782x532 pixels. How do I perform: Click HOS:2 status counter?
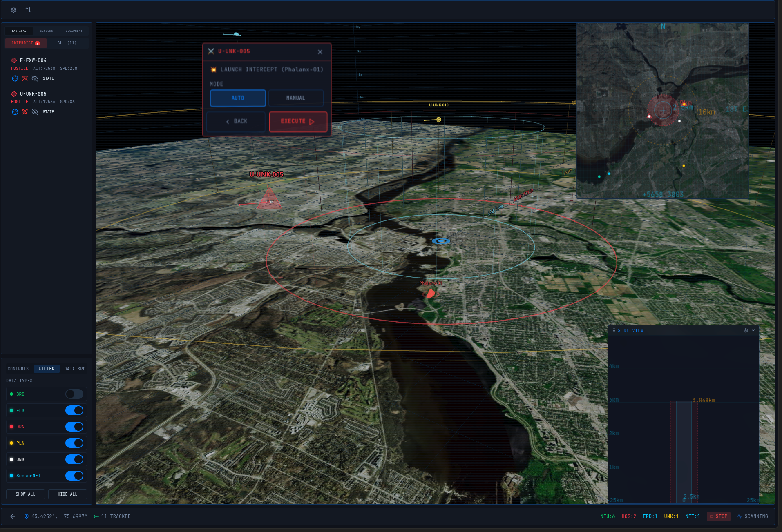(629, 516)
